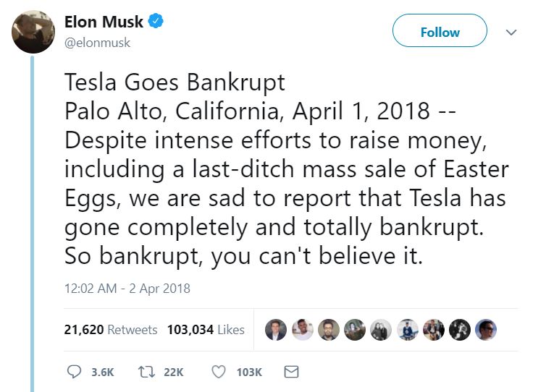Click the reply speech bubble icon
This screenshot has width=546, height=392.
(x=74, y=372)
